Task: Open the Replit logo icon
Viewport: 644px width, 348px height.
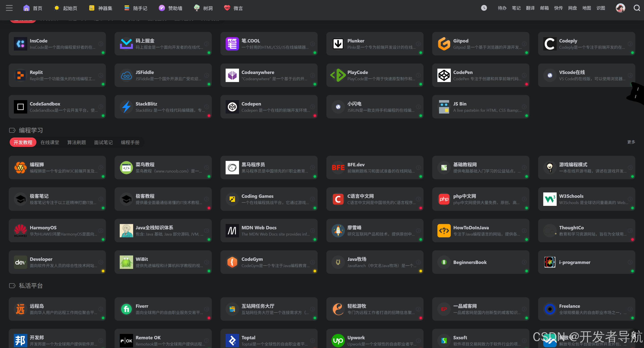Action: click(21, 75)
